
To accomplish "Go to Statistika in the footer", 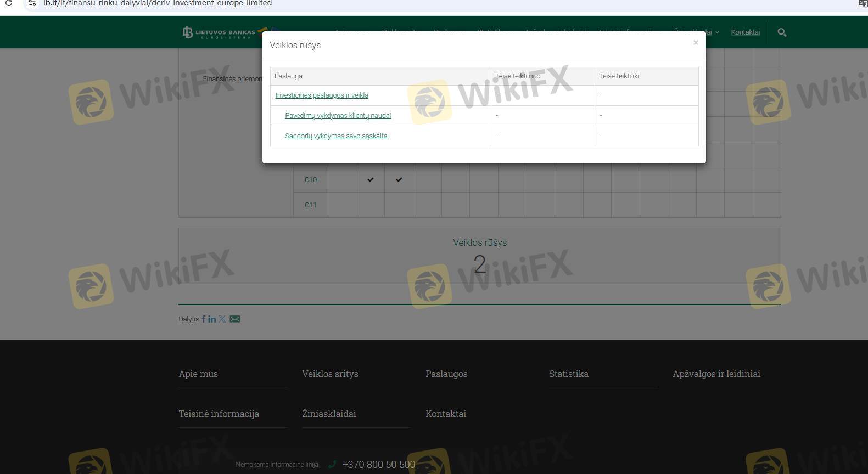I will click(x=568, y=374).
